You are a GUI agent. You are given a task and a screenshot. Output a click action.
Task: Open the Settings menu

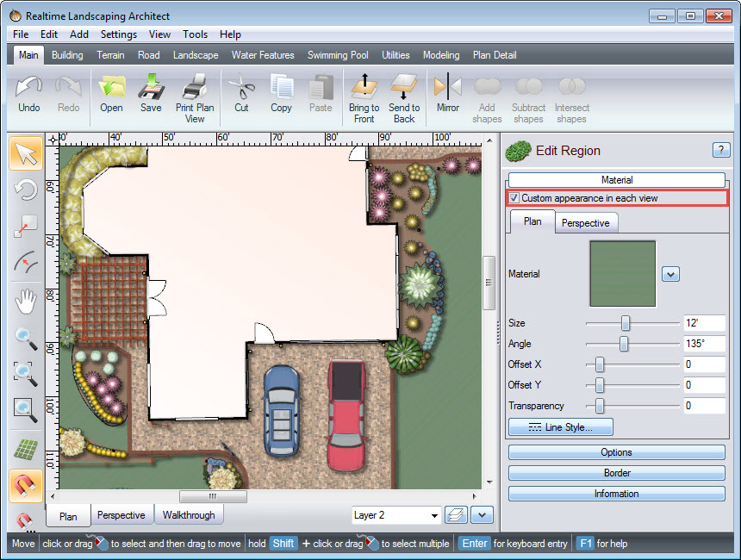pos(119,34)
